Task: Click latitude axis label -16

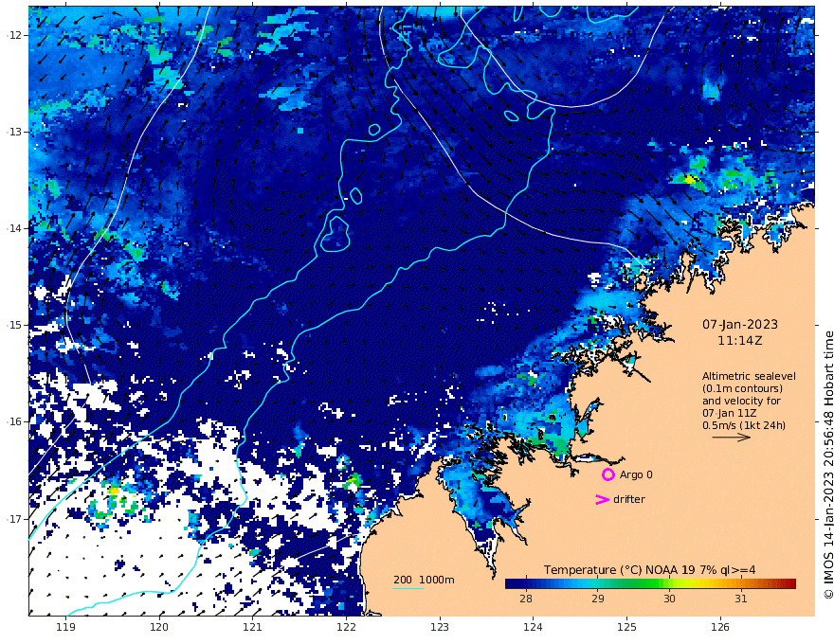Action: coord(14,421)
